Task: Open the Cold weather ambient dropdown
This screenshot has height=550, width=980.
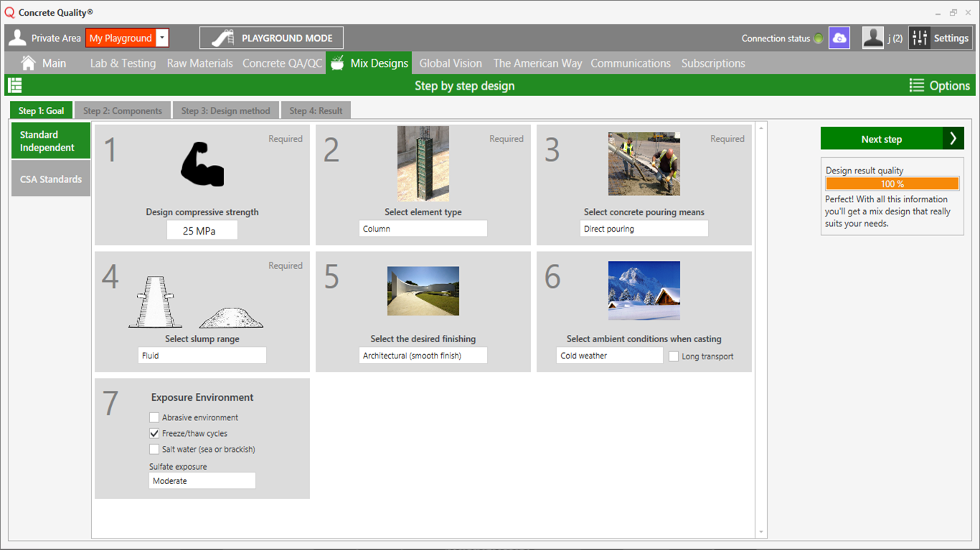Action: (x=610, y=355)
